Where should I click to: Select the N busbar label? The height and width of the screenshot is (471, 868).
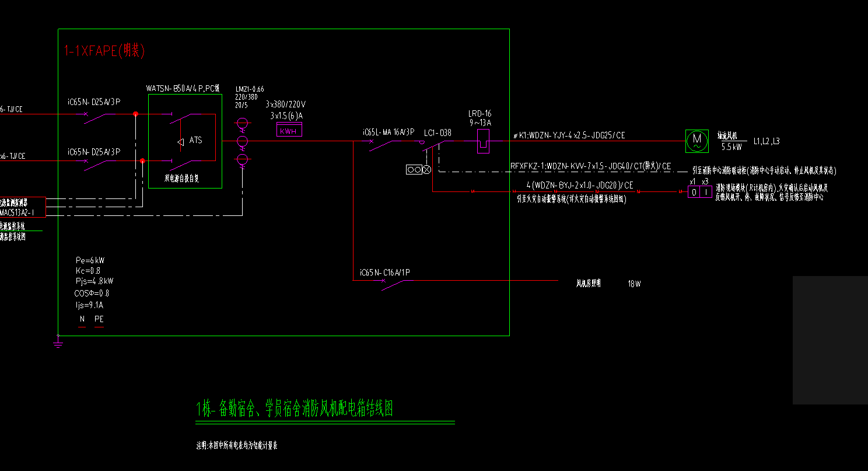[82, 319]
